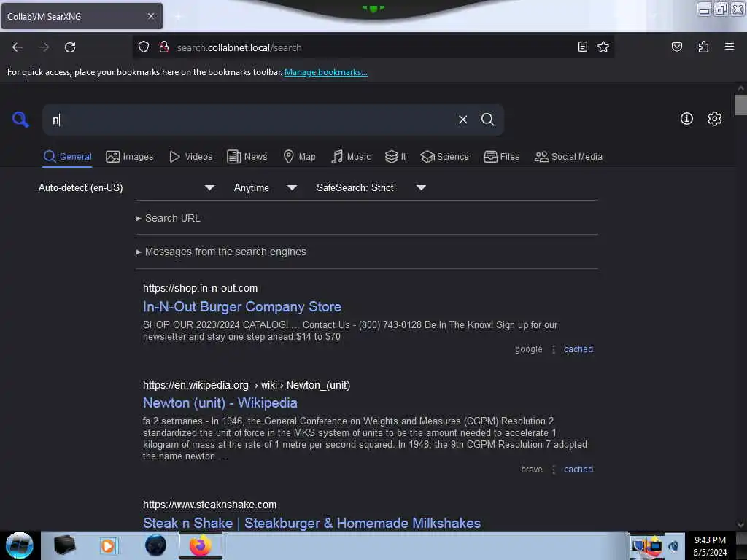This screenshot has width=747, height=560.
Task: Open cached version of Newton result
Action: click(578, 470)
